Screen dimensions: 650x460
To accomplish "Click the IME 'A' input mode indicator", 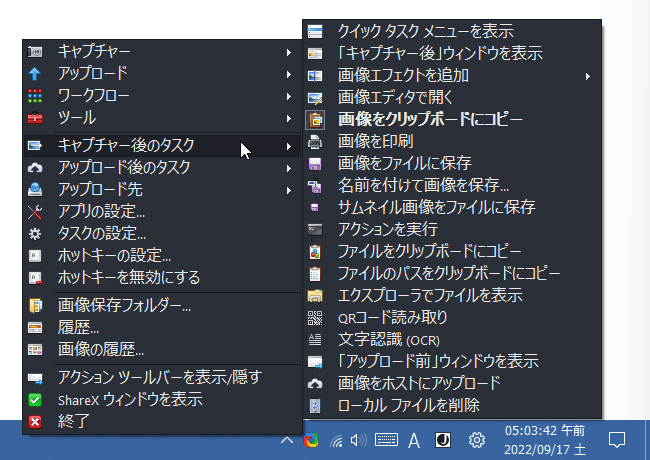I will 414,441.
